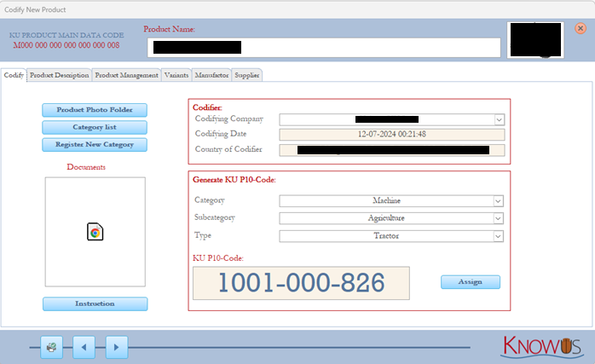Image resolution: width=595 pixels, height=364 pixels.
Task: Open the Instruction button
Action: 95,303
